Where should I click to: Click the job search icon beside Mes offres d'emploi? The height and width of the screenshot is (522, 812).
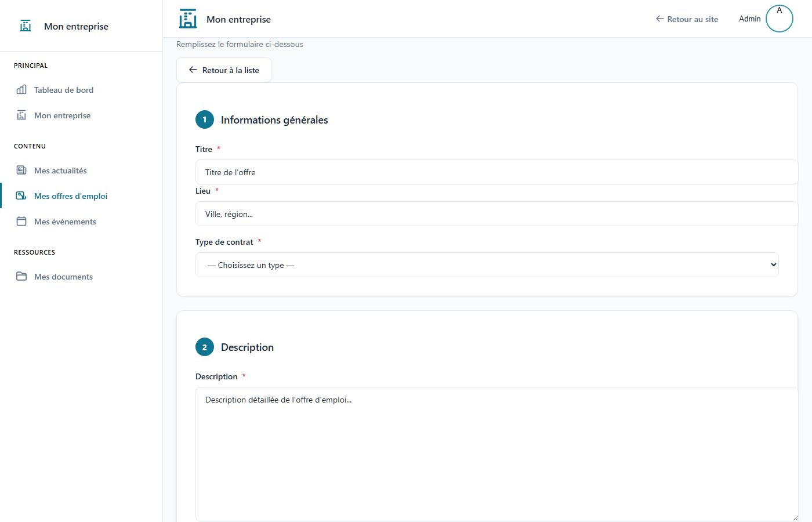point(21,196)
